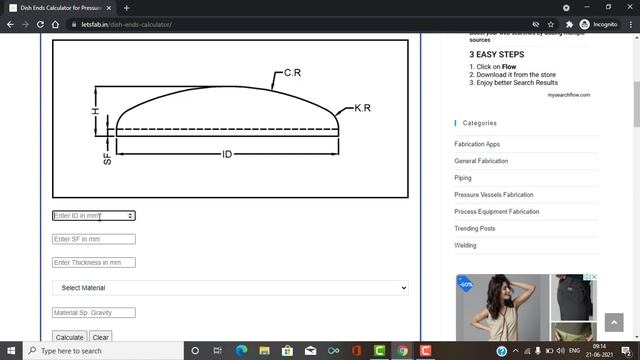Close the clothing ad with X icon
This screenshot has width=640, height=360.
594,277
